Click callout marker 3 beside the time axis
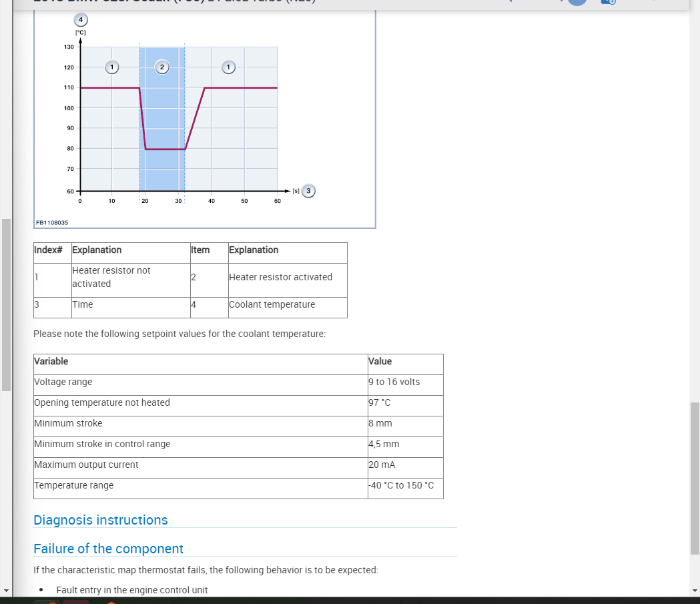The image size is (700, 604). (x=308, y=191)
